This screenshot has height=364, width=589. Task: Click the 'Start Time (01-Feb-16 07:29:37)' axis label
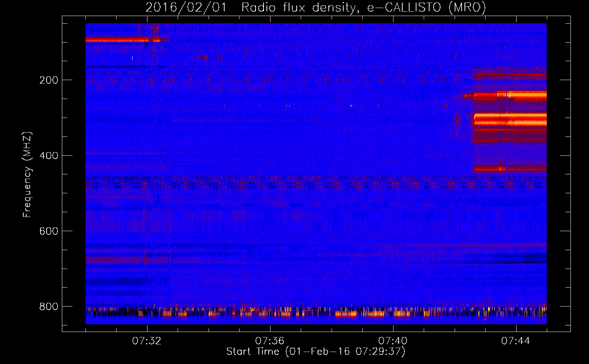coord(316,352)
